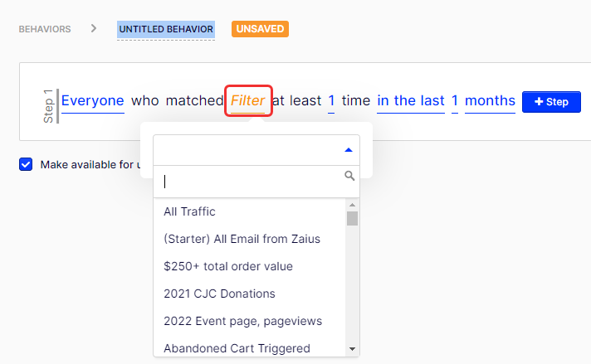The height and width of the screenshot is (364, 591).
Task: Click the scrollbar down arrow in list
Action: [x=353, y=349]
